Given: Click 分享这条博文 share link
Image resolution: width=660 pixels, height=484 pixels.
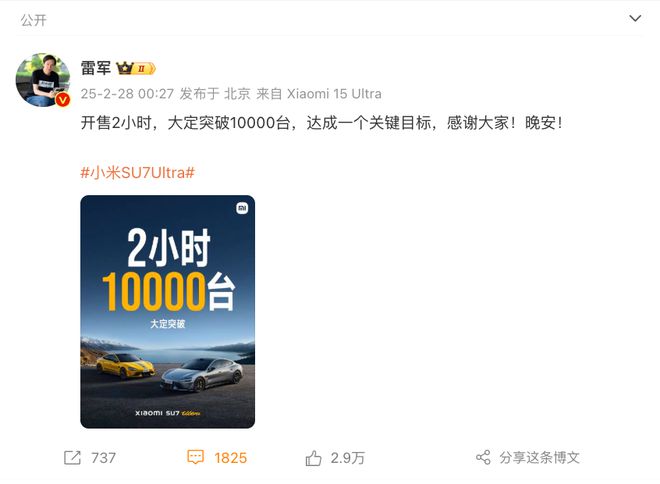Looking at the screenshot, I should pos(540,457).
